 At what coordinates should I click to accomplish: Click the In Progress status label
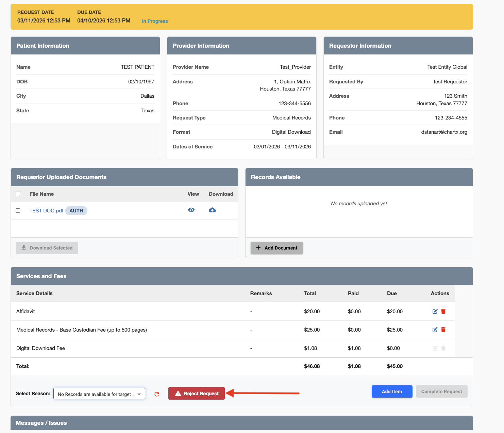155,21
